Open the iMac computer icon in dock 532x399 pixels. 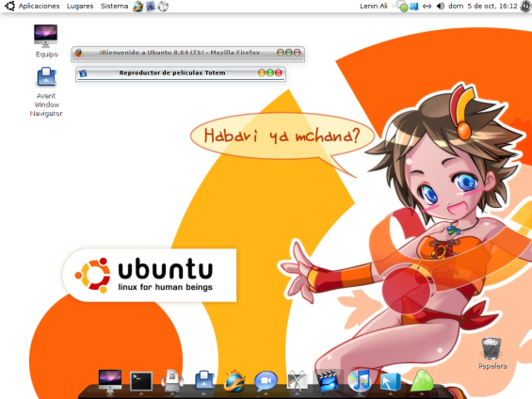(110, 382)
